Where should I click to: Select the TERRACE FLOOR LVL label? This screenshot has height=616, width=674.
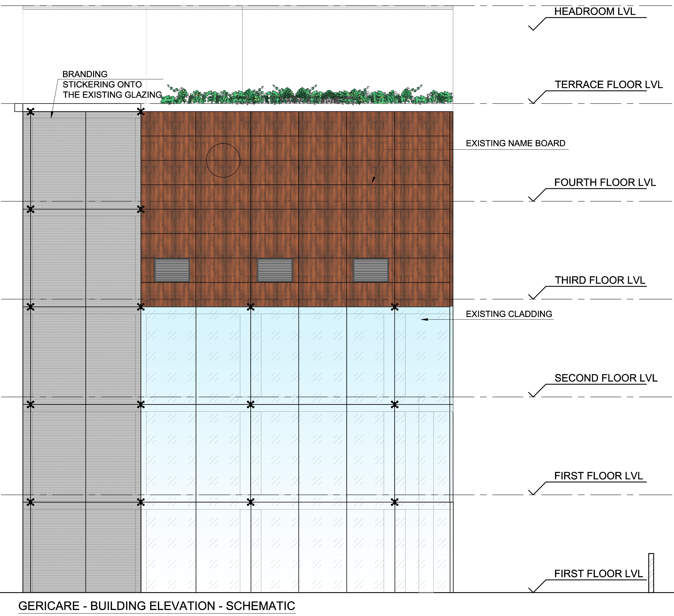point(608,84)
